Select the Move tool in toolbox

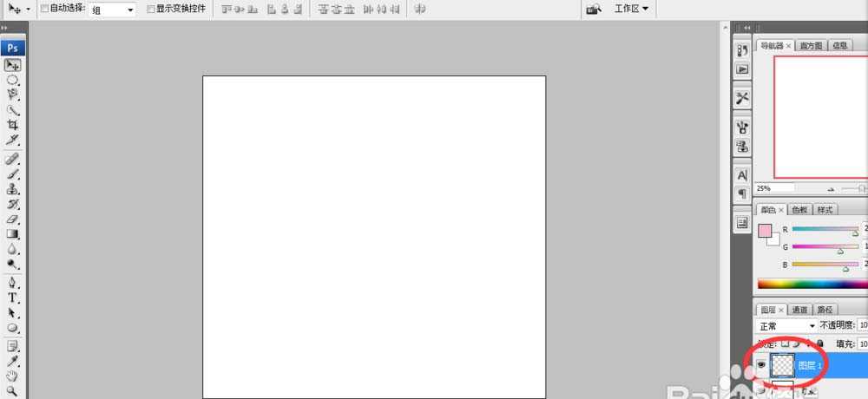(x=13, y=65)
